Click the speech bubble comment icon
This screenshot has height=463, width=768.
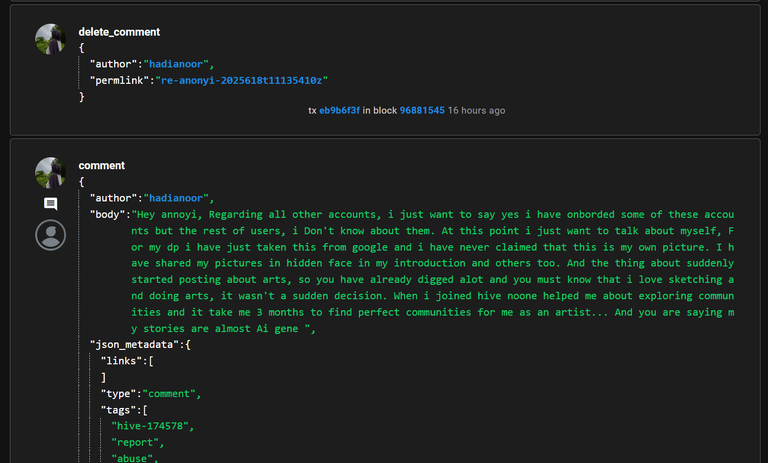click(50, 204)
